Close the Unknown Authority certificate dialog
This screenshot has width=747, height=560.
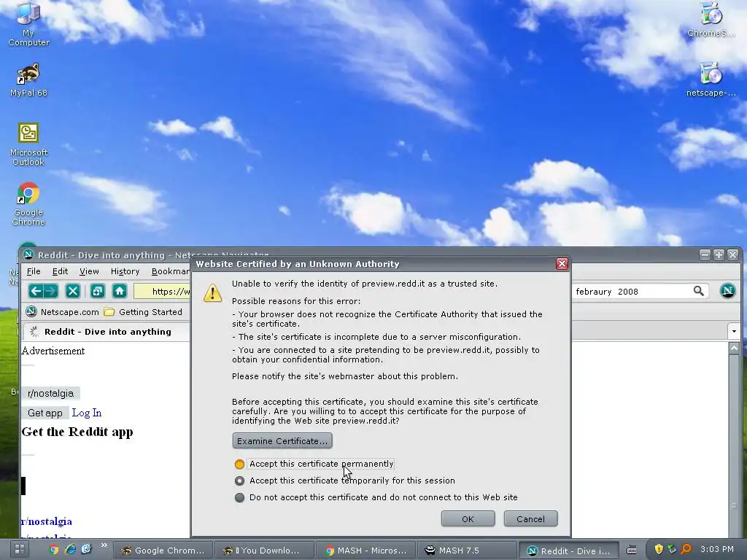[562, 264]
